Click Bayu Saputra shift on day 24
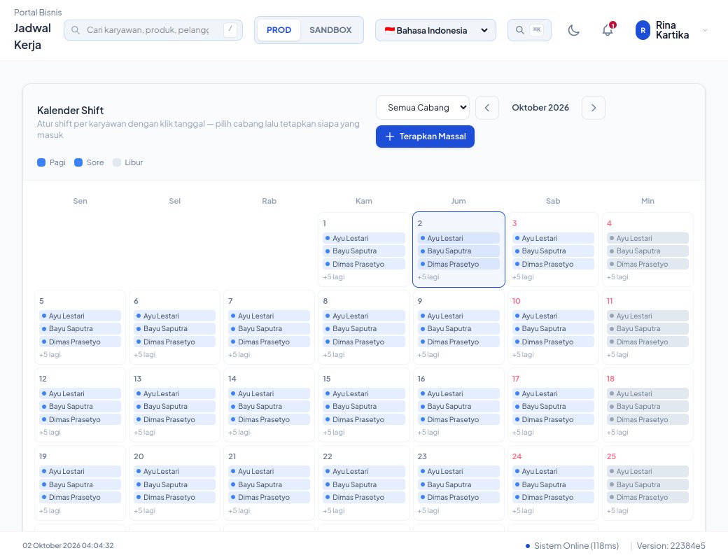This screenshot has height=560, width=728. tap(553, 484)
